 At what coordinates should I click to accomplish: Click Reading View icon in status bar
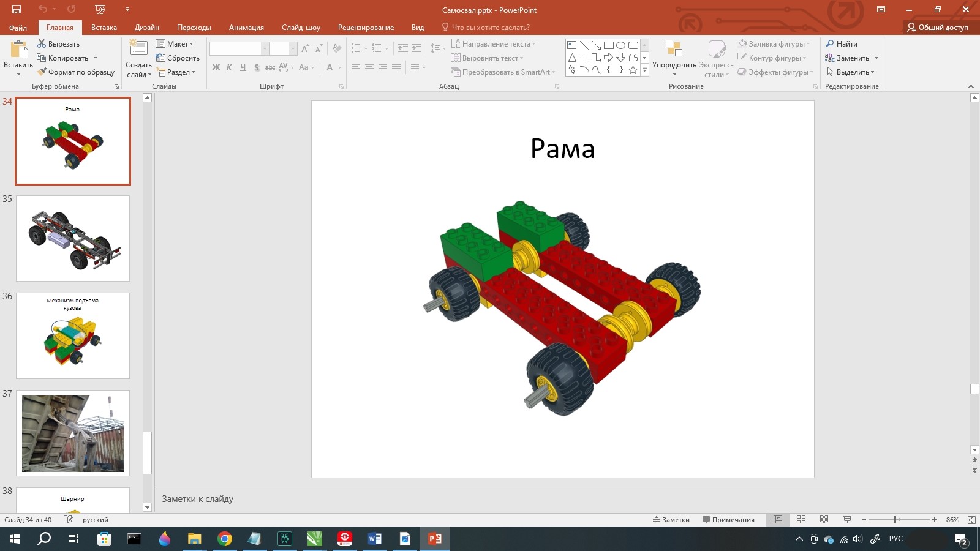824,520
